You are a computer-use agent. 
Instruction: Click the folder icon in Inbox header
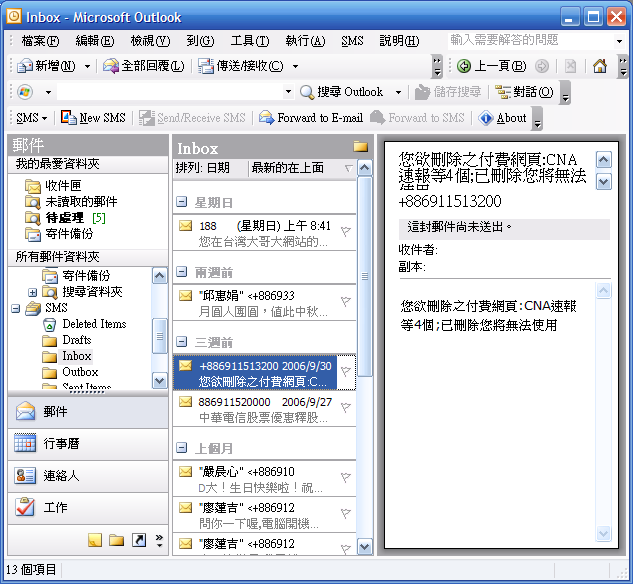(361, 147)
